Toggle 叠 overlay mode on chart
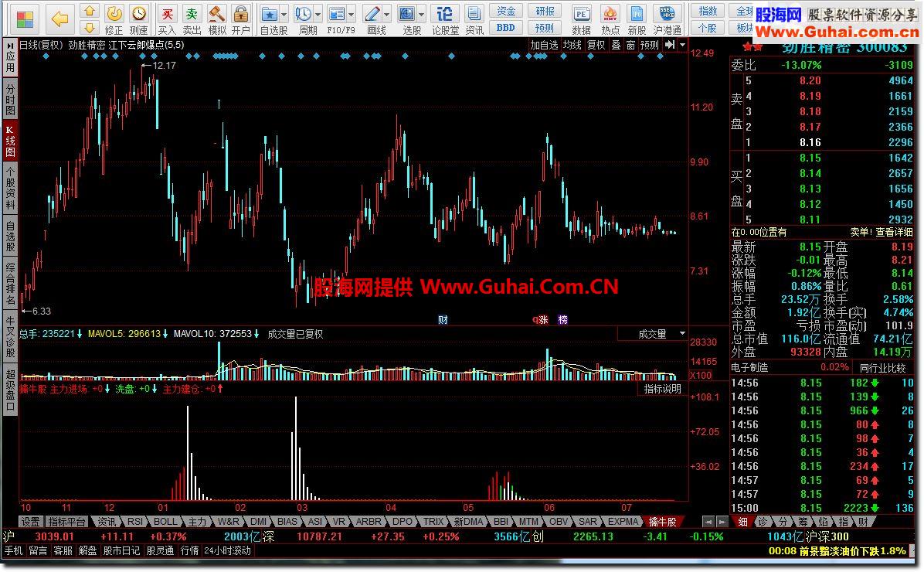 pos(616,45)
